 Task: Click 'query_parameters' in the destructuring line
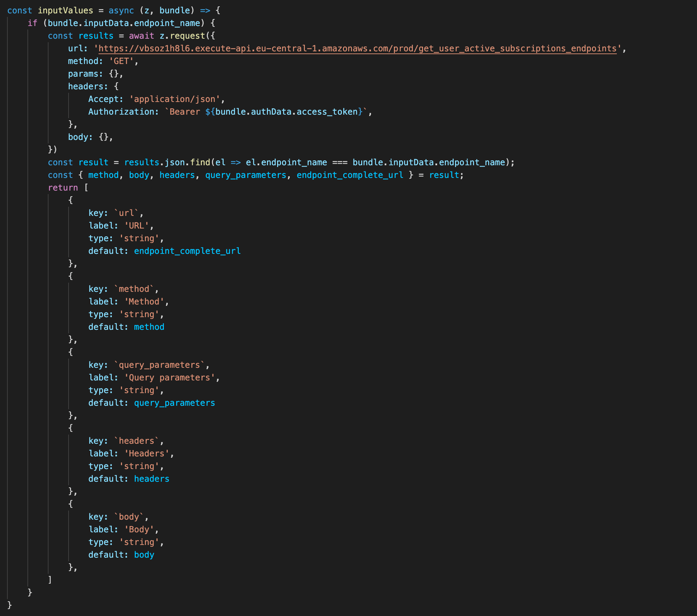pyautogui.click(x=246, y=175)
